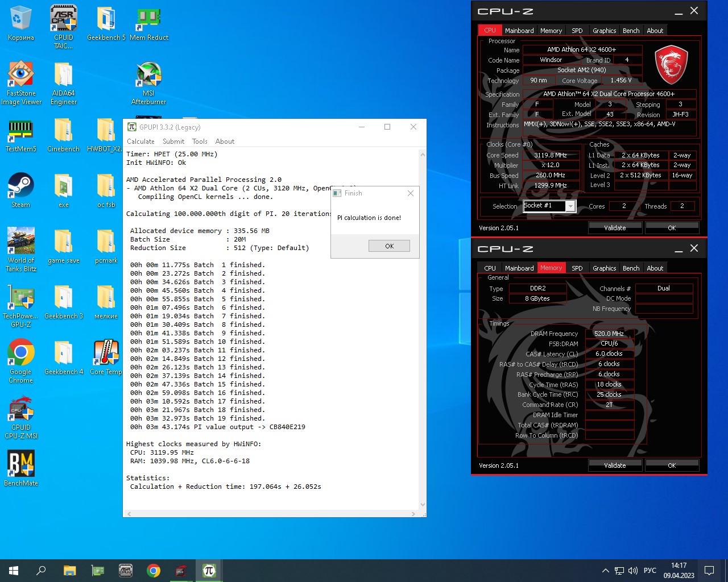This screenshot has width=728, height=582.
Task: Open Bench tab in lower CPU-Z window
Action: [631, 268]
